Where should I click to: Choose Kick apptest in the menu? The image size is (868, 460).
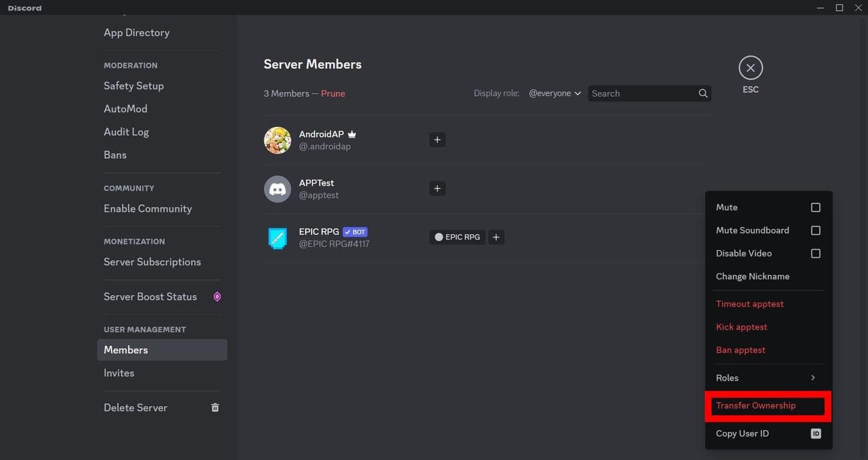741,326
